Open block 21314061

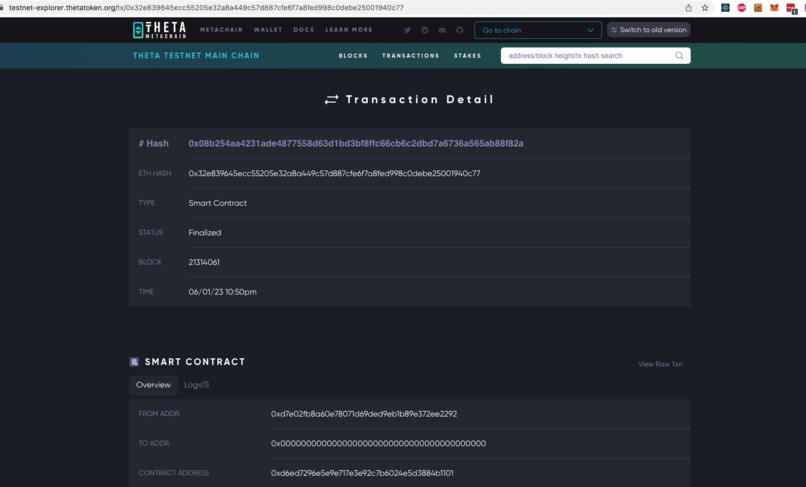point(204,262)
